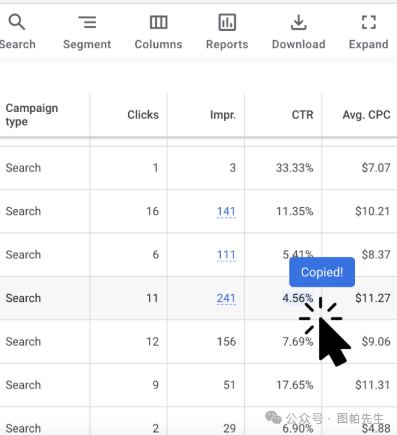Sort by the Avg. CPC column header
The width and height of the screenshot is (397, 435).
pyautogui.click(x=366, y=115)
